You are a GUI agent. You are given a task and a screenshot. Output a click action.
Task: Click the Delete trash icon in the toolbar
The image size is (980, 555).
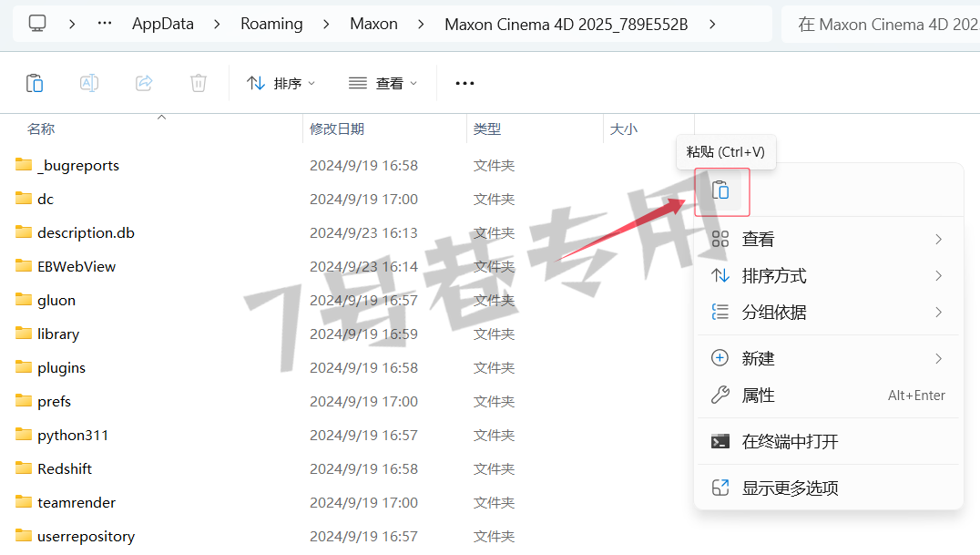pyautogui.click(x=199, y=83)
